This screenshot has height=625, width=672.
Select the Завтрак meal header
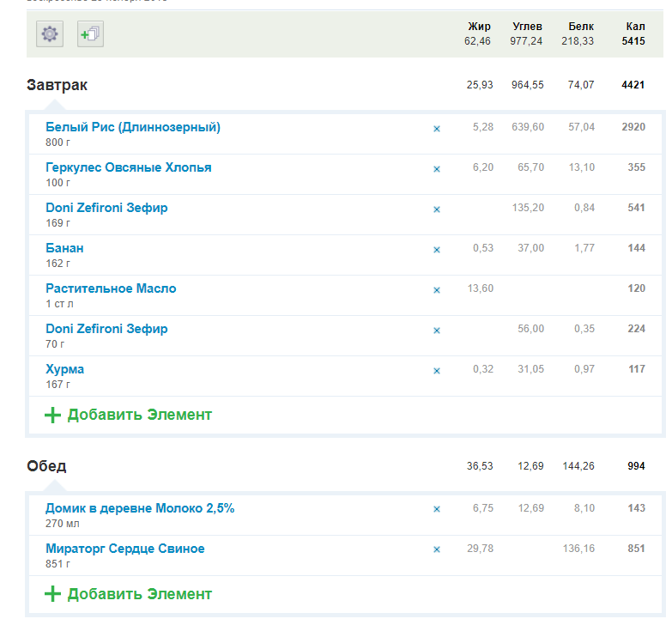coord(57,85)
